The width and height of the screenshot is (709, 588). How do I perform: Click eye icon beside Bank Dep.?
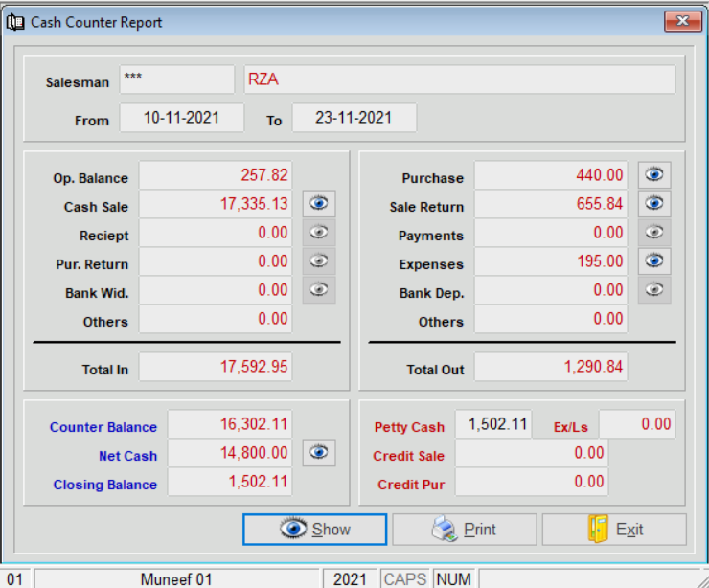coord(654,290)
